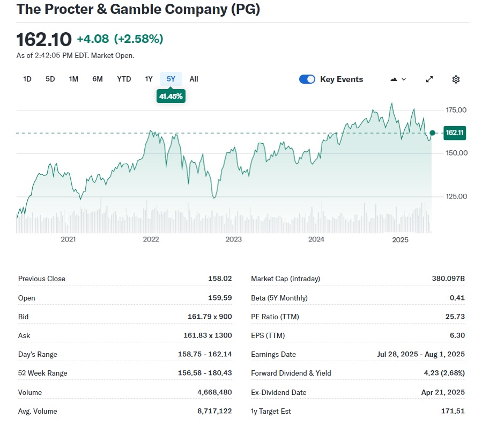Click the 1y Target Est value 171.51
Viewport: 504px width, 447px height.
pos(453,411)
